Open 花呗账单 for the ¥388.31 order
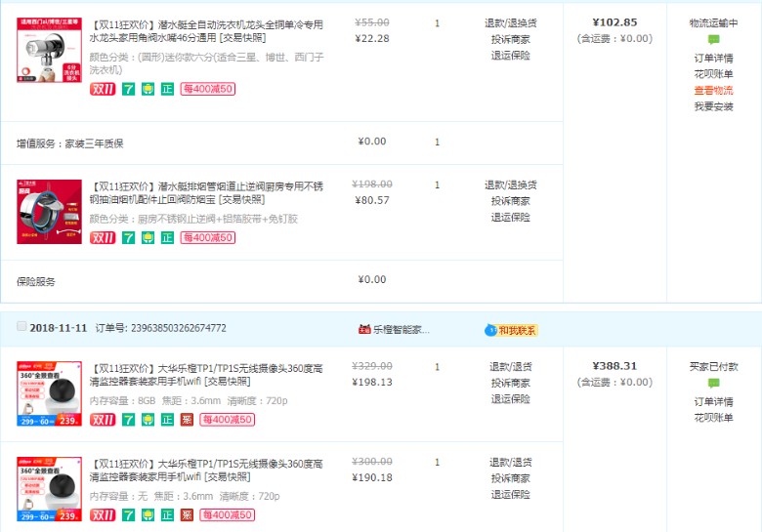This screenshot has height=532, width=762. 713,418
